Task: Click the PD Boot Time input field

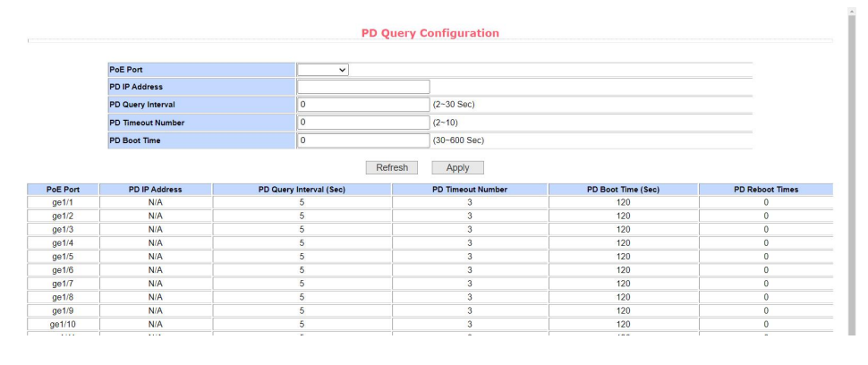Action: coord(363,140)
